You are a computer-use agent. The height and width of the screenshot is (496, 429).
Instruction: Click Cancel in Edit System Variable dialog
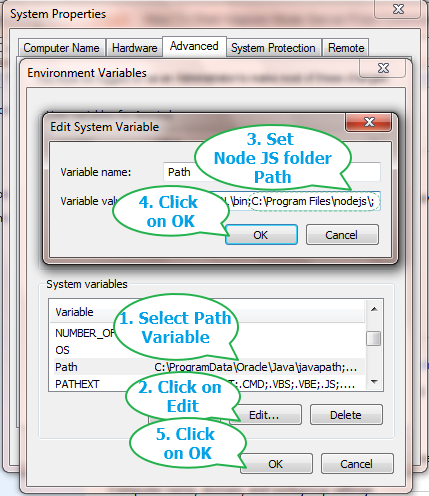pyautogui.click(x=342, y=235)
